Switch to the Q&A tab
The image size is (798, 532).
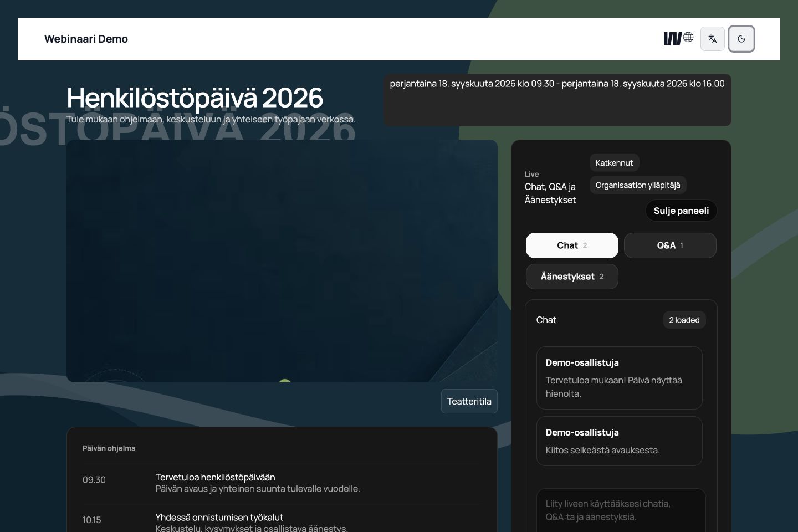point(670,245)
